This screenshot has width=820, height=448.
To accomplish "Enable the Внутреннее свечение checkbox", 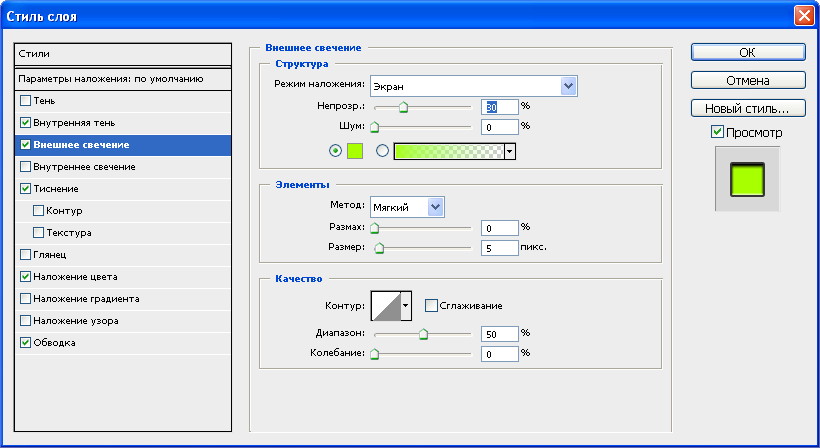I will [25, 166].
